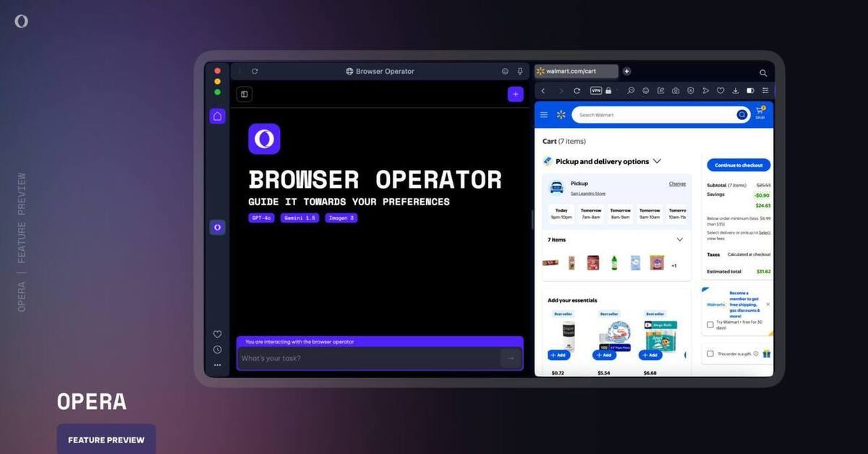Open Walmart hamburger menu
Viewport: 868px width, 454px height.
544,115
